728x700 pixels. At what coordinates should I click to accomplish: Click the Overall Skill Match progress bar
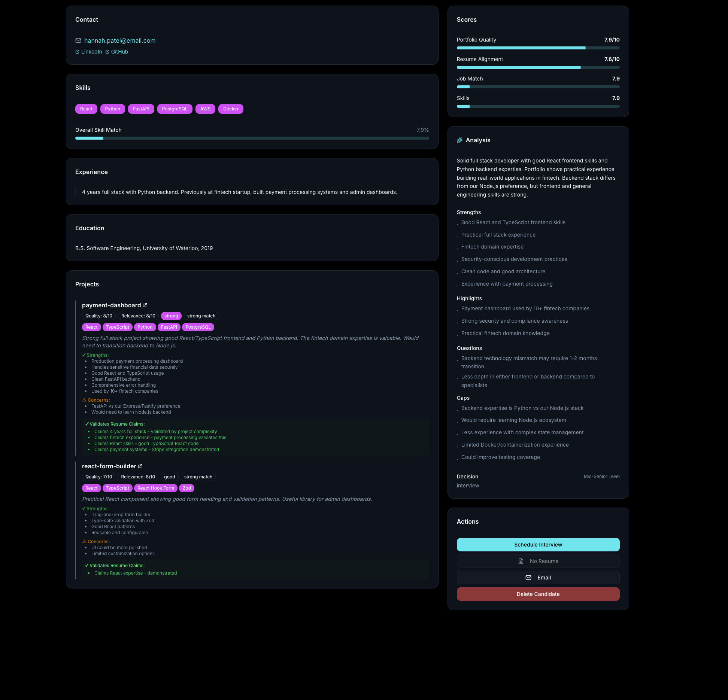[252, 138]
